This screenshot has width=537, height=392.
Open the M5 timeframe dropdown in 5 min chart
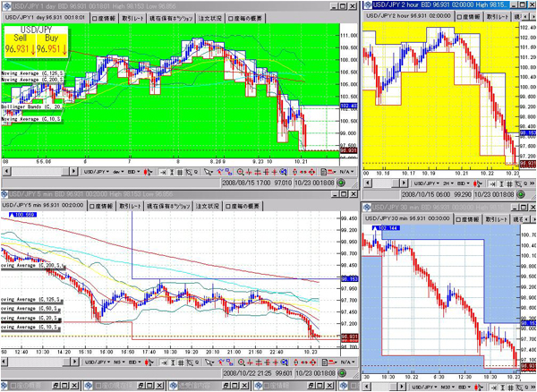click(119, 362)
